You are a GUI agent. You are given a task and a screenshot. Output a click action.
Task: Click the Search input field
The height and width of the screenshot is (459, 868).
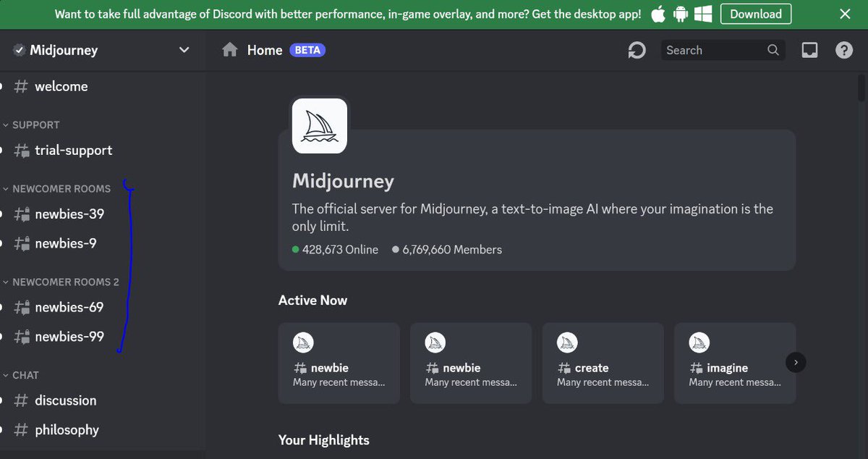723,50
